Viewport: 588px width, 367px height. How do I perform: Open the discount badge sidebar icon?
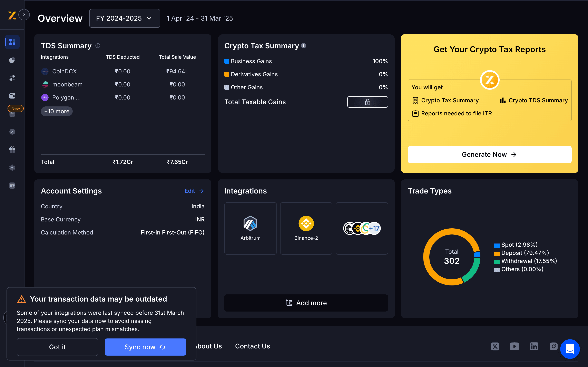pyautogui.click(x=12, y=132)
